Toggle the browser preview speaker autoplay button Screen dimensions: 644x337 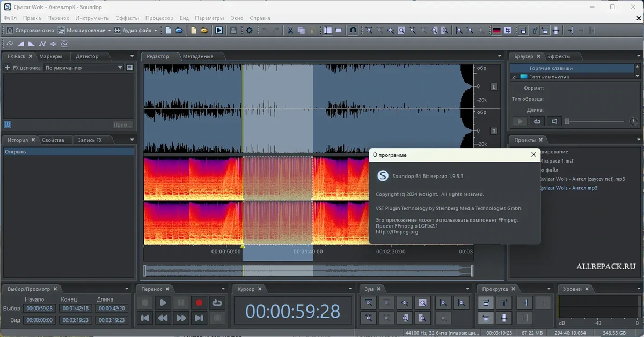tap(554, 121)
